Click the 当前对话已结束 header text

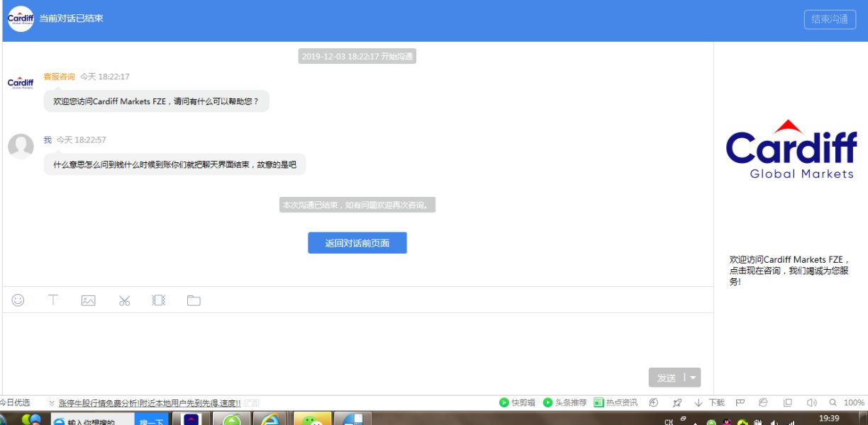[x=72, y=18]
